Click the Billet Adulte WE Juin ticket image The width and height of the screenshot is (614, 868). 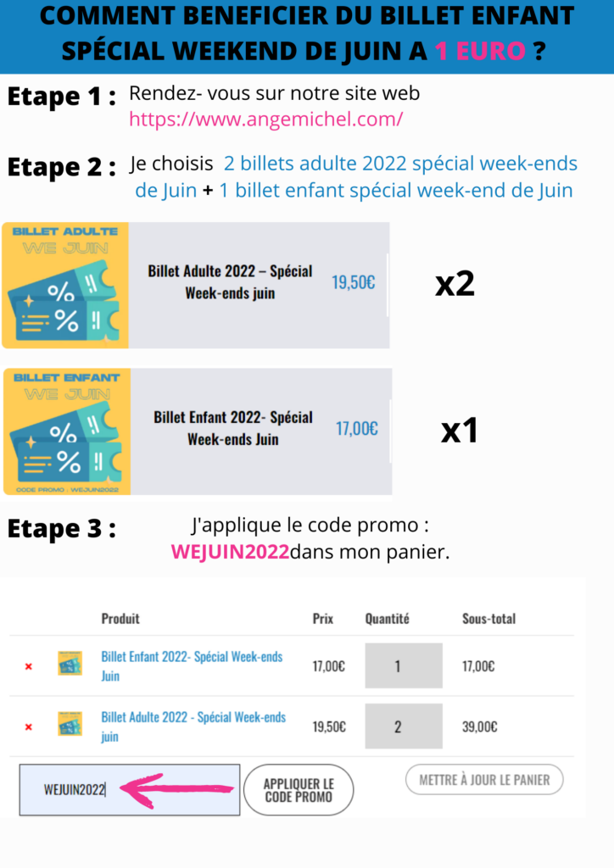(65, 285)
